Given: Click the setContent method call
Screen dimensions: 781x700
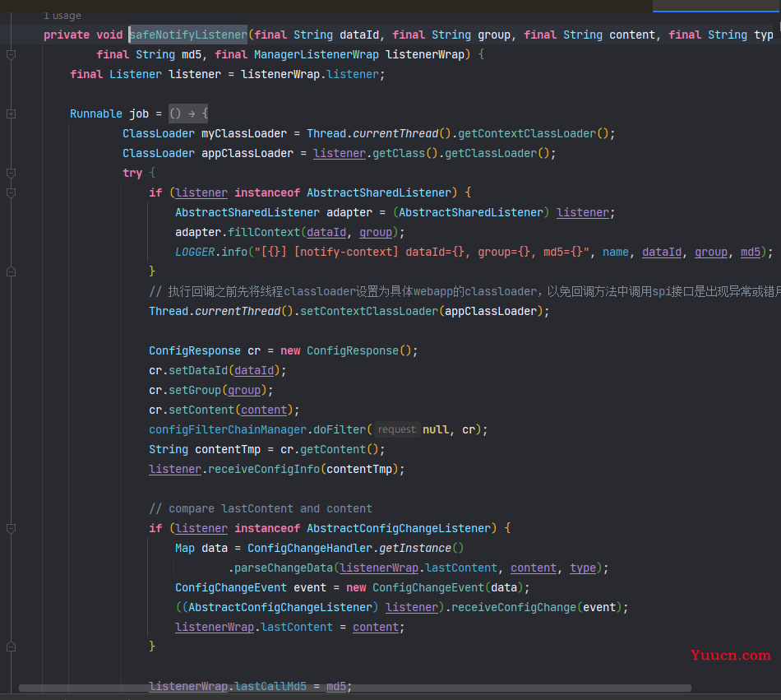Looking at the screenshot, I should click(x=201, y=410).
